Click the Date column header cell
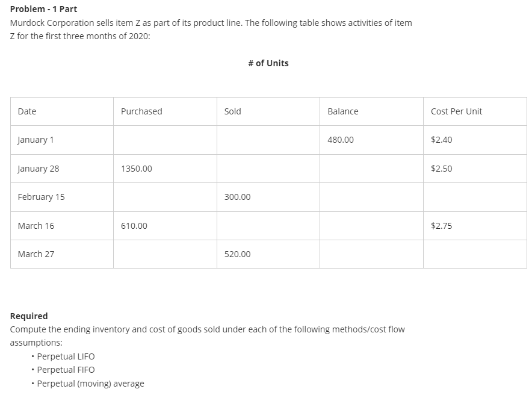Viewport: 532px width, 395px height. (62, 111)
